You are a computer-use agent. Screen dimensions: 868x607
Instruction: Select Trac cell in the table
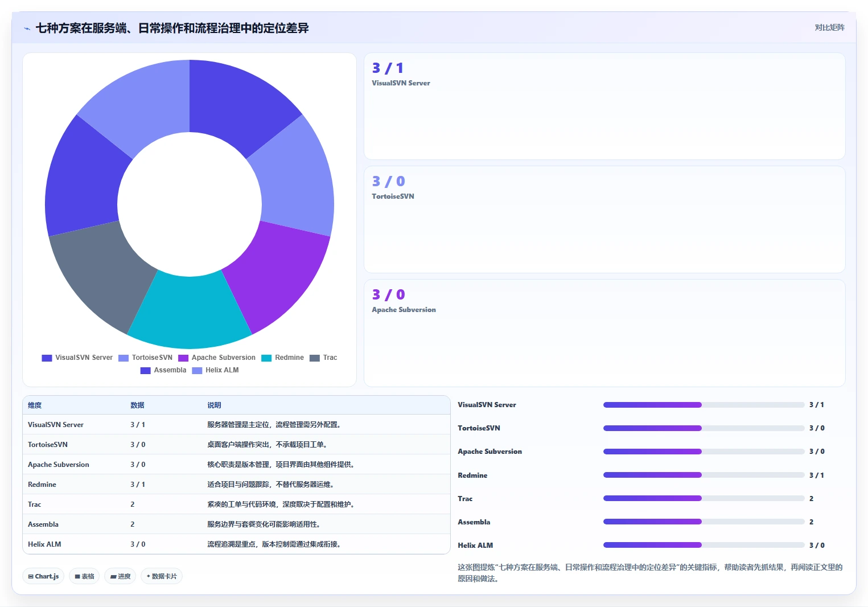pos(35,505)
